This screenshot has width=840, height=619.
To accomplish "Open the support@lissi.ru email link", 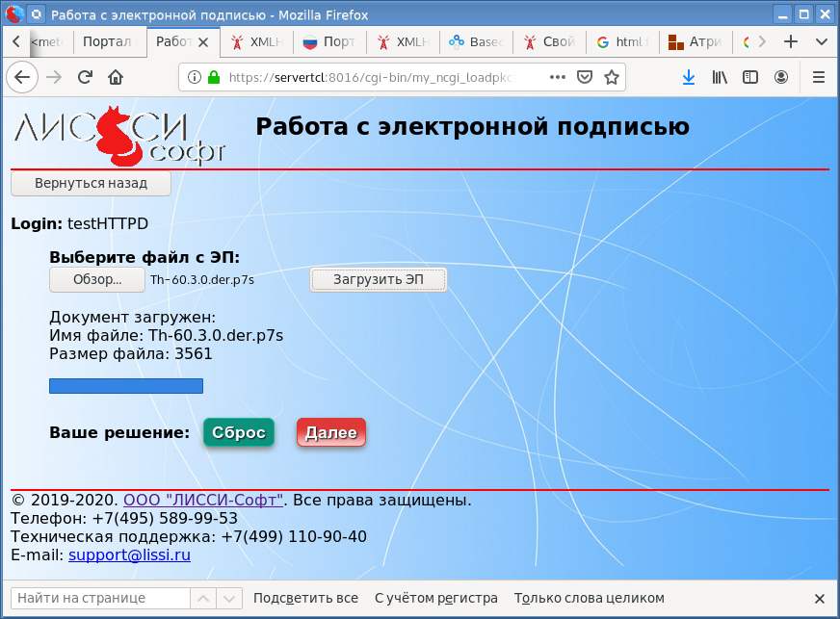I will coord(129,555).
